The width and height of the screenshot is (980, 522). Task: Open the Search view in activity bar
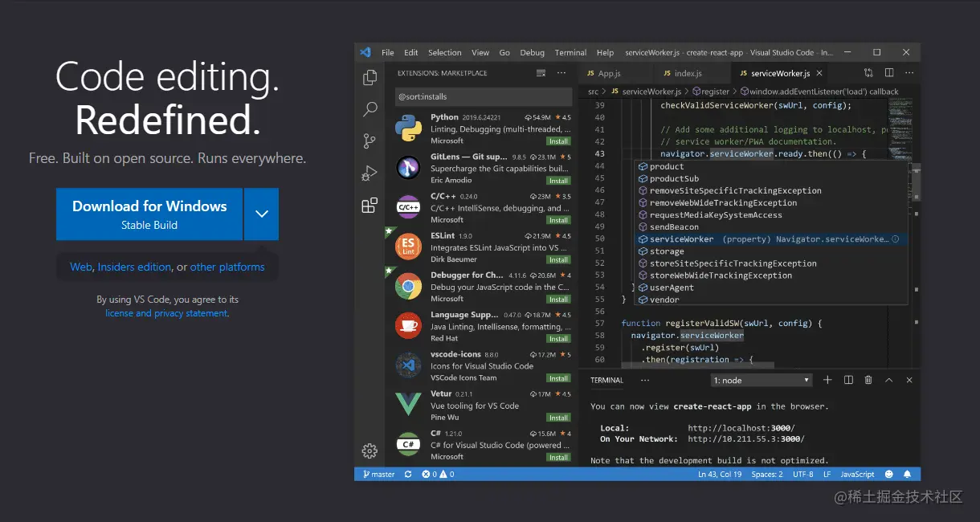[x=370, y=109]
